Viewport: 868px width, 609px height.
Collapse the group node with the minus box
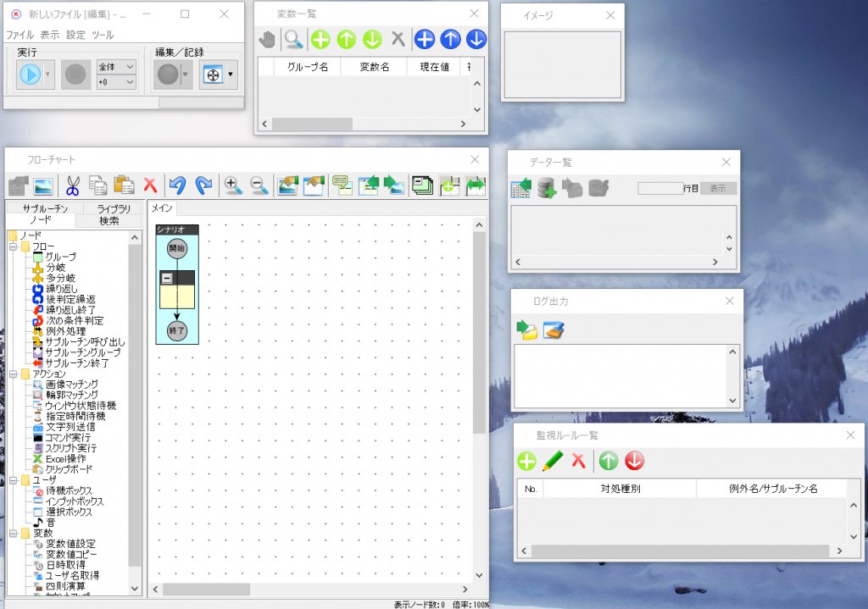168,278
